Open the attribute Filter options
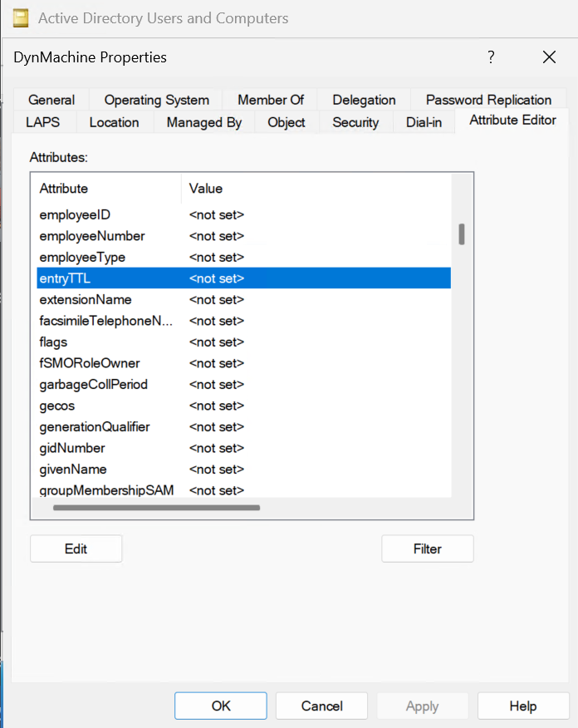This screenshot has width=578, height=728. 427,548
